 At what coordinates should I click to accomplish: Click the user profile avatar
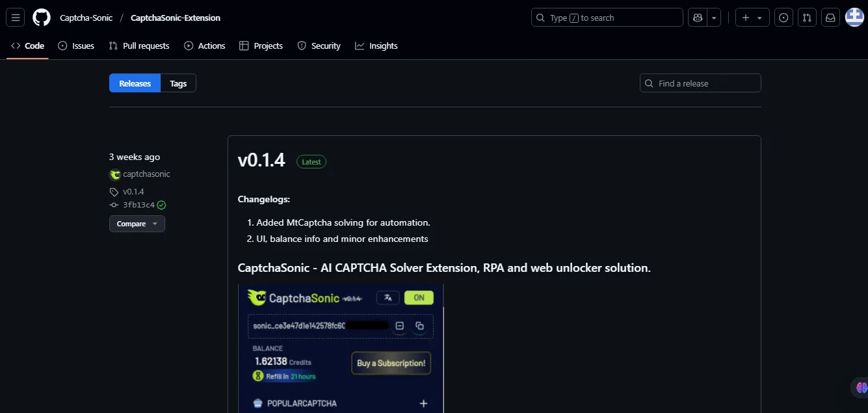[854, 18]
